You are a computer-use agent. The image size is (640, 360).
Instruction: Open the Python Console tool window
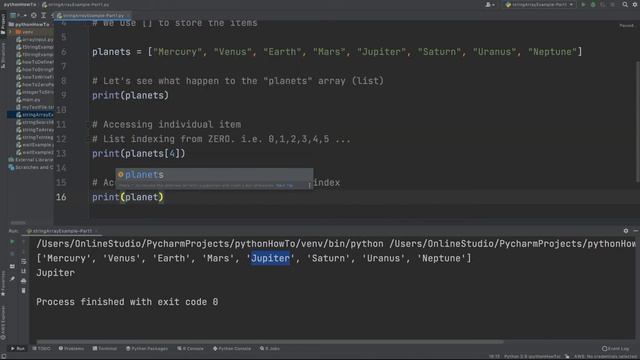pyautogui.click(x=232, y=349)
